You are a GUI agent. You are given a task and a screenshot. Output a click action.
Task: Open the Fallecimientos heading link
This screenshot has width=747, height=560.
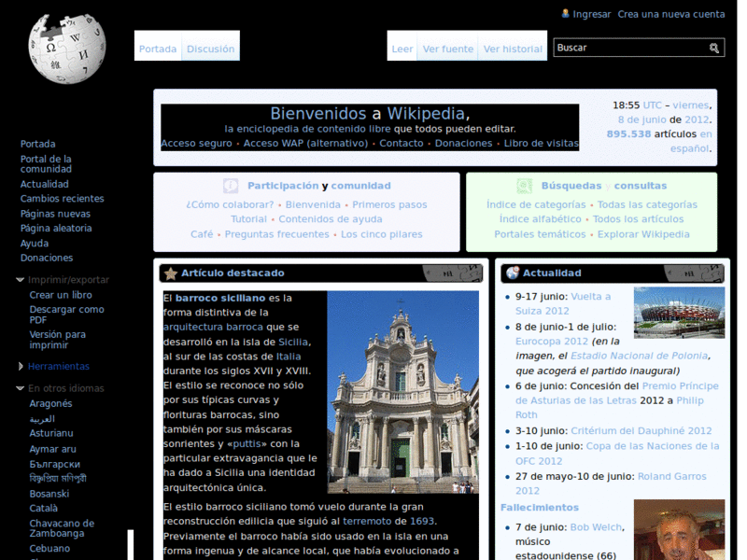coord(540,508)
